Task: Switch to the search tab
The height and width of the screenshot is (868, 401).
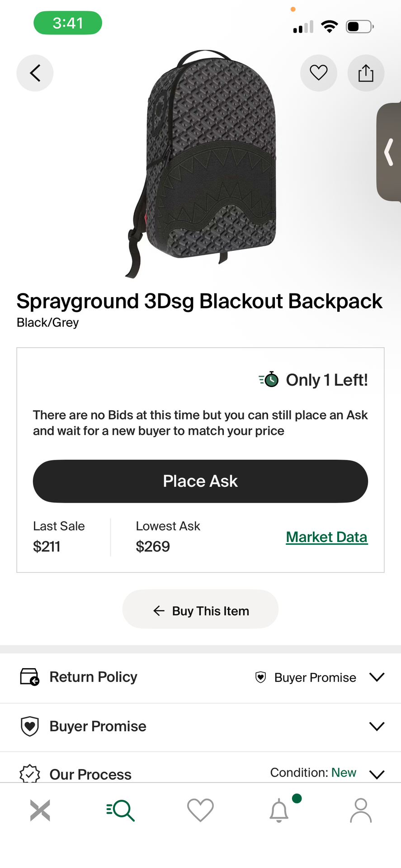Action: 120,810
